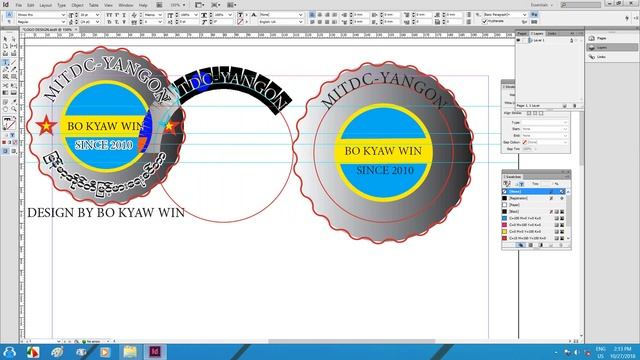Image resolution: width=640 pixels, height=360 pixels.
Task: Select the Pencil tool in the toolbox
Action: (13, 69)
